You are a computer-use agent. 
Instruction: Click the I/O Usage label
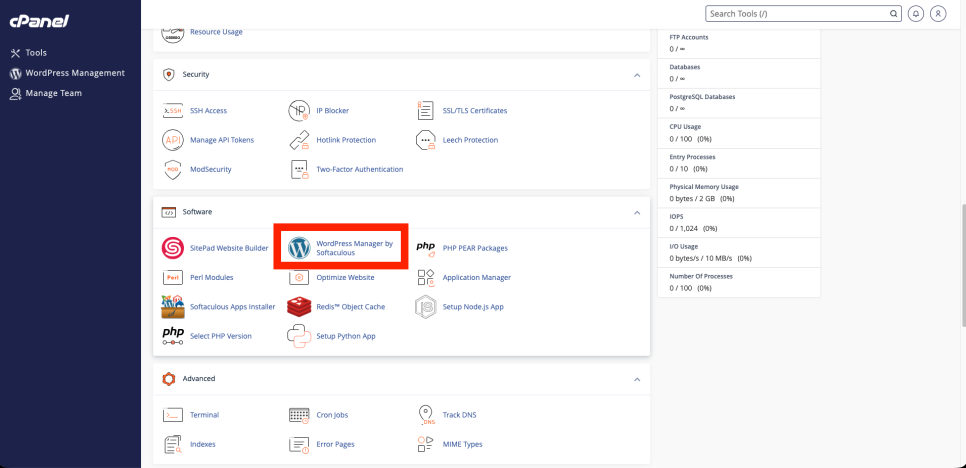point(684,246)
